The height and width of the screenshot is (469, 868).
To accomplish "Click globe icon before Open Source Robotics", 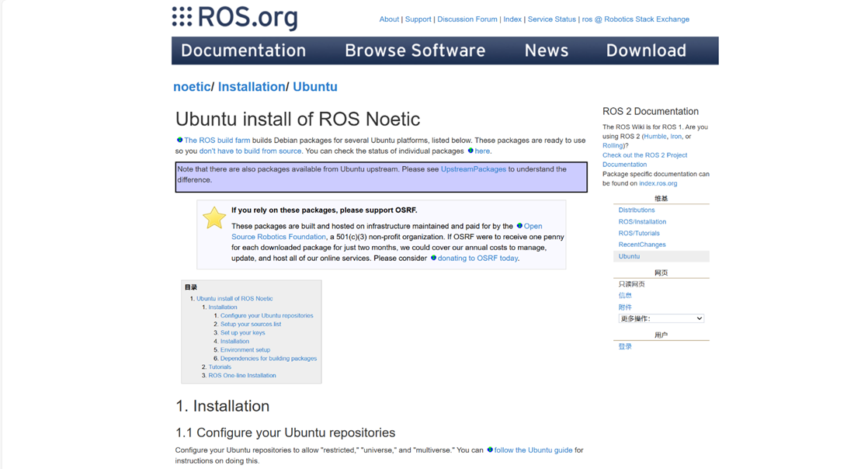I will (x=519, y=226).
